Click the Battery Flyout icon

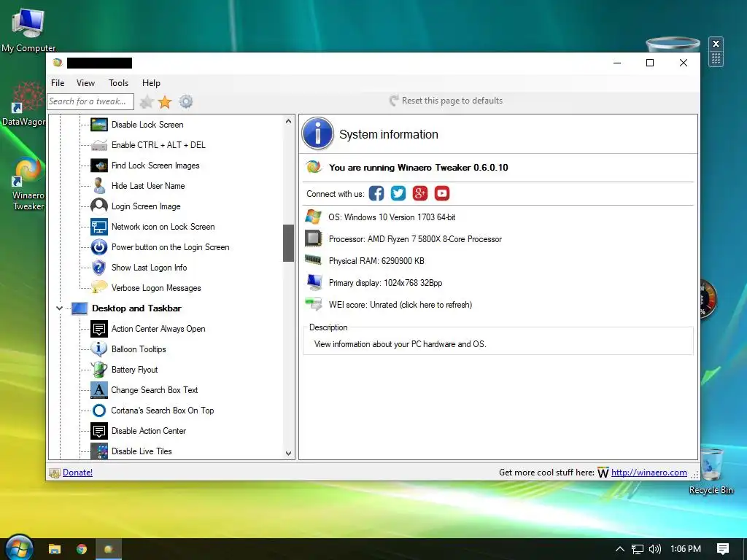point(99,370)
